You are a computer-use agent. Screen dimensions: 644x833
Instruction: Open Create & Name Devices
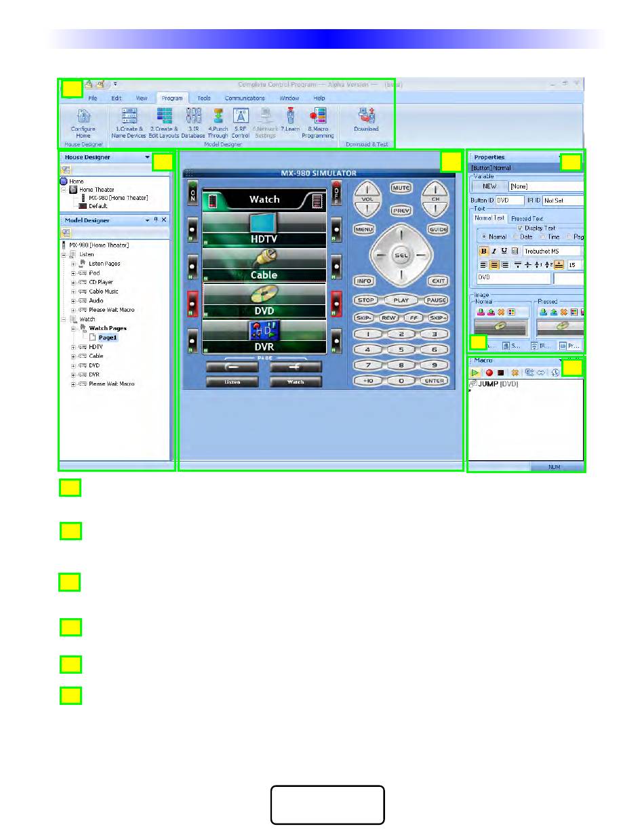(x=128, y=122)
